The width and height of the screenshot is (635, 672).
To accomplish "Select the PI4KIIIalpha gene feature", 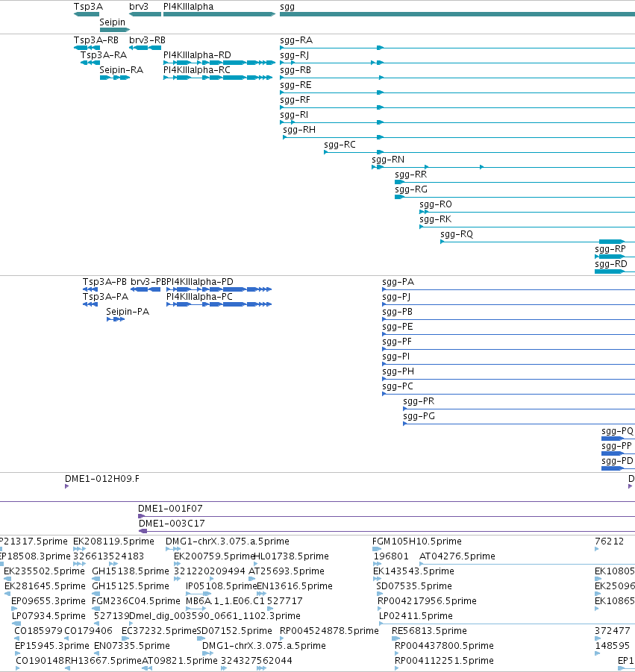I will [x=219, y=14].
